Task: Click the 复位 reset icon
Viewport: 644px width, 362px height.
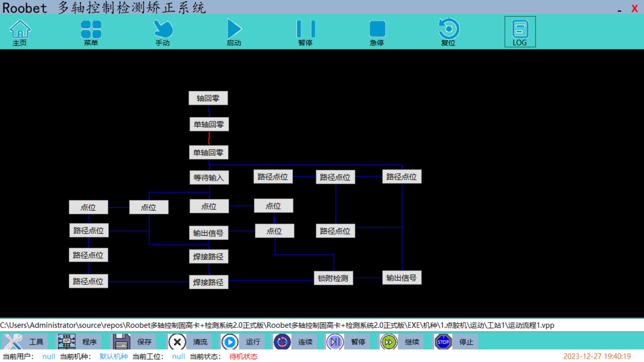Action: [x=448, y=29]
